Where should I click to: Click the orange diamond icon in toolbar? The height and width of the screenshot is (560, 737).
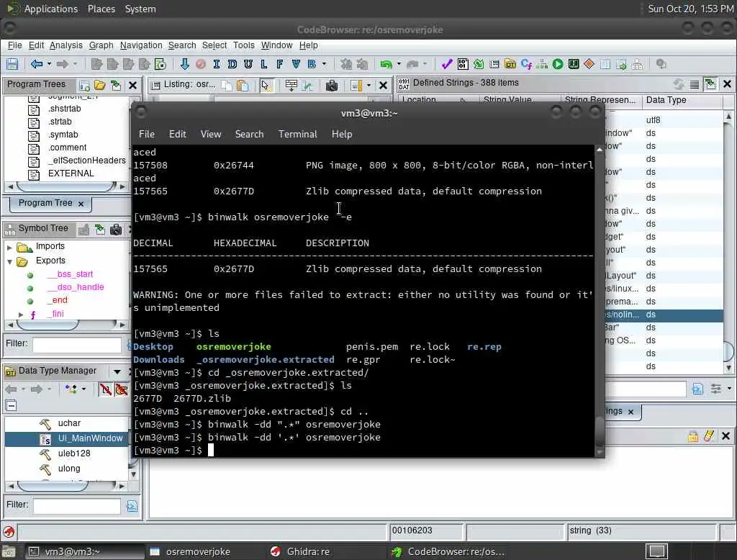[x=589, y=64]
